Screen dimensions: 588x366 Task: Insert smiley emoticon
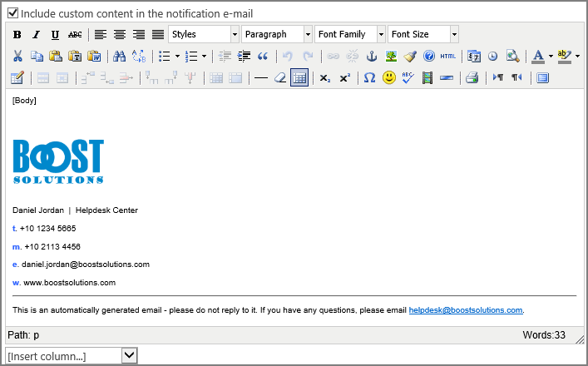point(389,78)
